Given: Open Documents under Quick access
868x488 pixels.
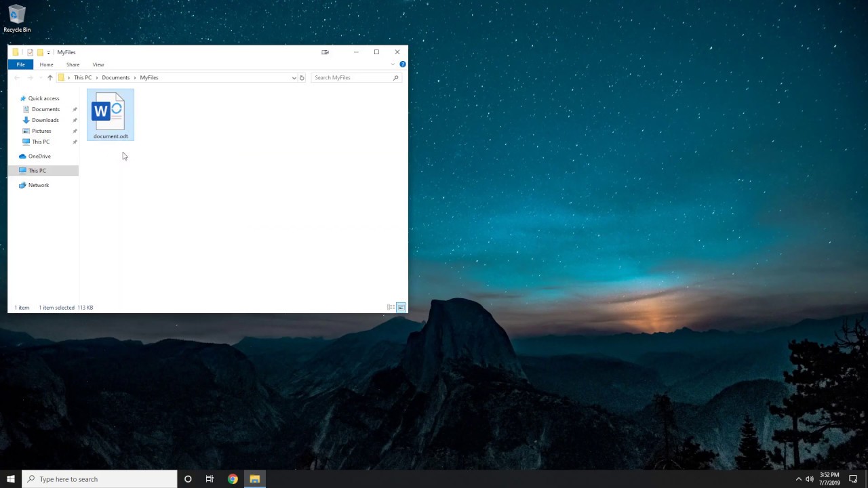Looking at the screenshot, I should pyautogui.click(x=45, y=109).
